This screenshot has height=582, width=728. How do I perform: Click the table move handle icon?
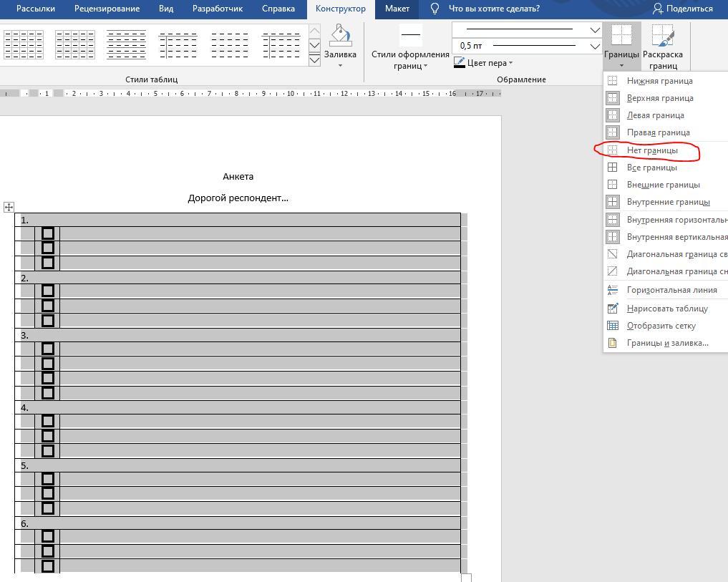[x=9, y=207]
